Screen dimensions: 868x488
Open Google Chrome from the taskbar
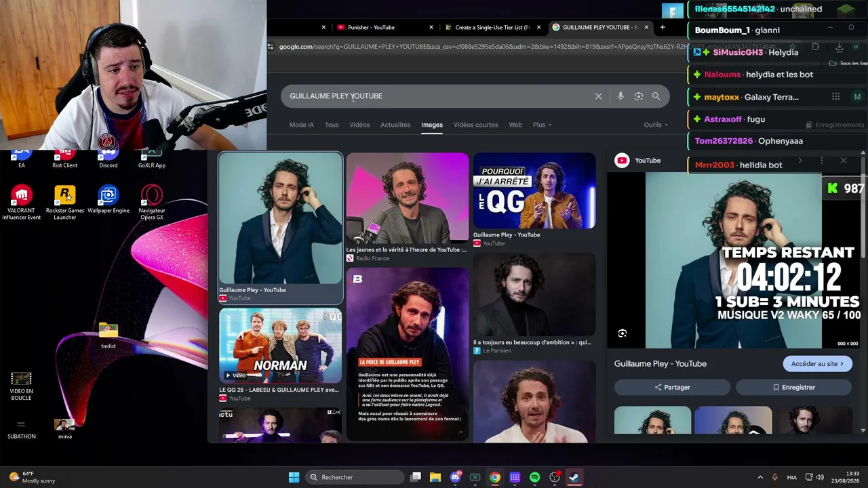495,477
